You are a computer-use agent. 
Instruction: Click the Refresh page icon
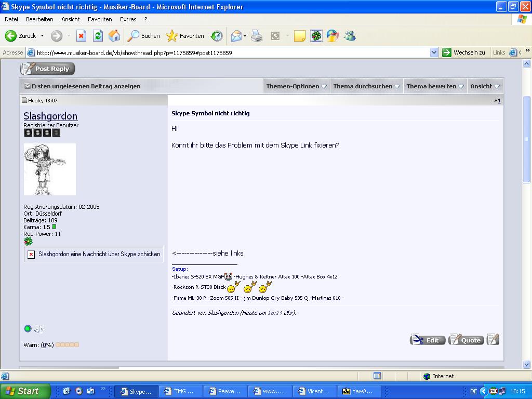click(x=98, y=36)
